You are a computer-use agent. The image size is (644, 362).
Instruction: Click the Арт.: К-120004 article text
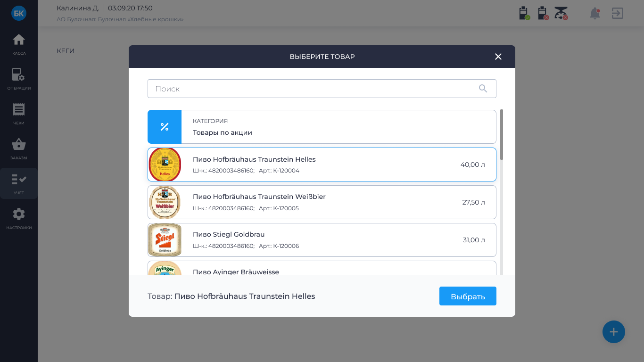pyautogui.click(x=279, y=171)
